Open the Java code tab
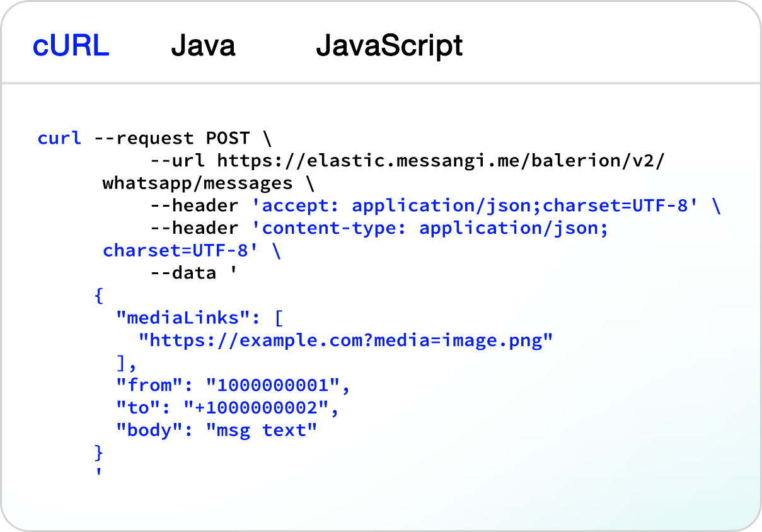 tap(203, 46)
